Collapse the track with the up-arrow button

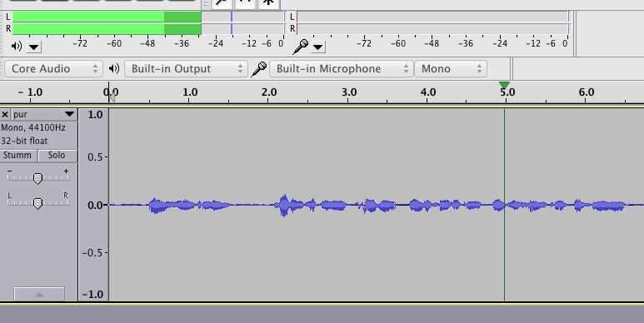point(39,294)
